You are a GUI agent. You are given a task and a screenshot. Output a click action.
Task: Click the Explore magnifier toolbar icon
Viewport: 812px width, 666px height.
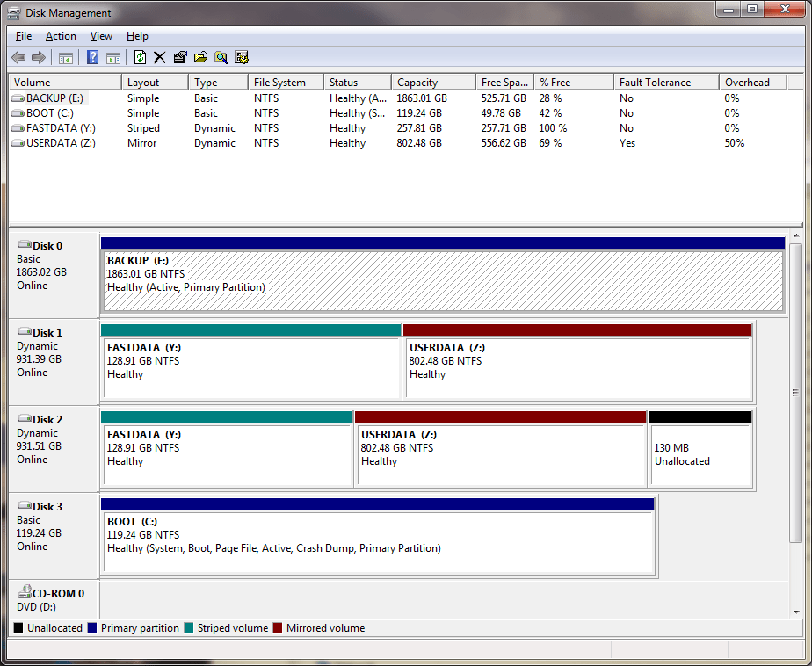pyautogui.click(x=221, y=57)
